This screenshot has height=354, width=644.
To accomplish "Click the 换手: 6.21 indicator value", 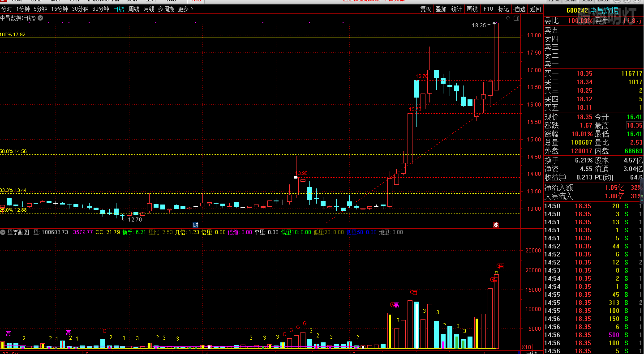I will pos(134,232).
